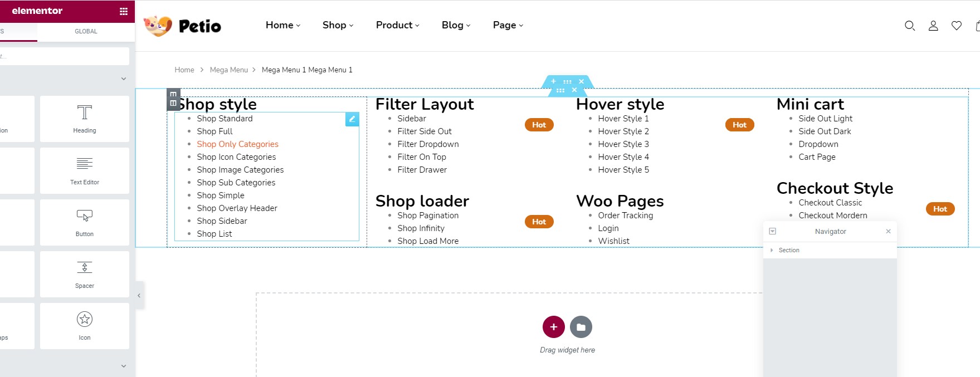
Task: Open the Side Out Dark link
Action: 825,131
